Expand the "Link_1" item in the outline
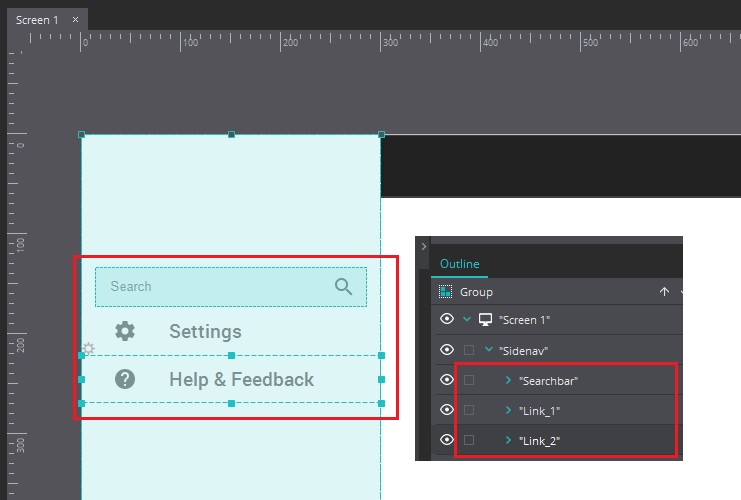The height and width of the screenshot is (500, 741). 508,411
